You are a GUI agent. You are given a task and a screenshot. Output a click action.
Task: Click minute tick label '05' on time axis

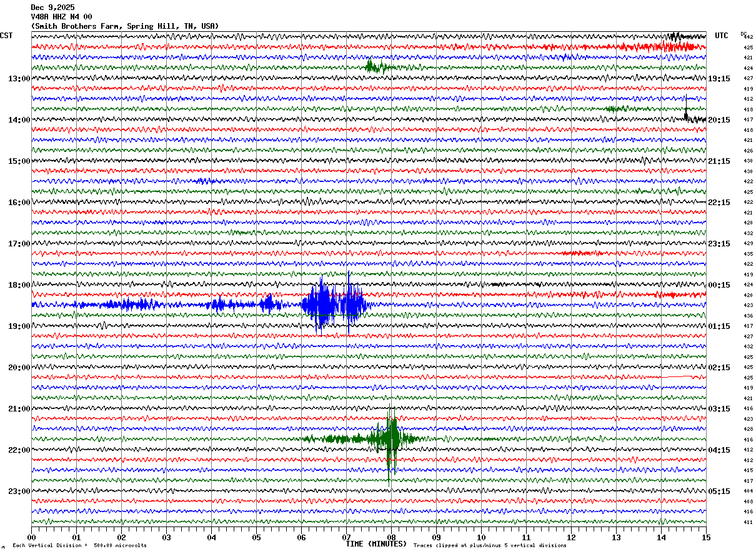[x=256, y=537]
